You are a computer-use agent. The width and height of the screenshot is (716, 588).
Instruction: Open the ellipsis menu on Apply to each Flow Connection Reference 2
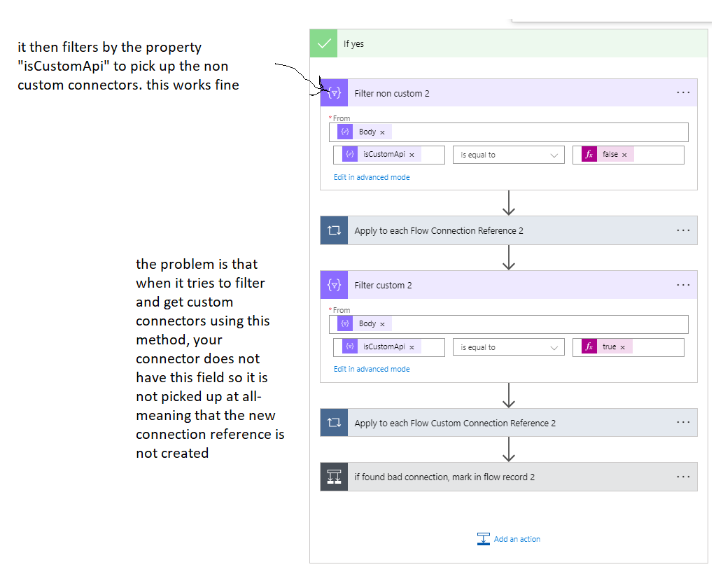pos(683,230)
